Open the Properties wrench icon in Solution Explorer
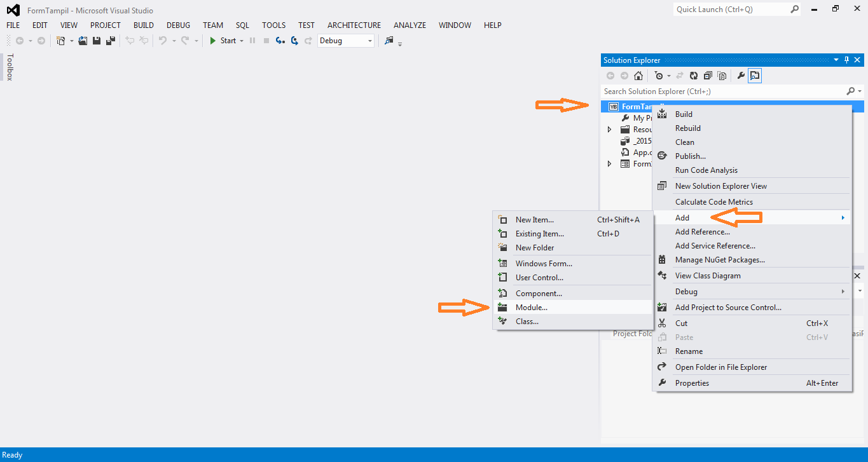 pos(740,75)
